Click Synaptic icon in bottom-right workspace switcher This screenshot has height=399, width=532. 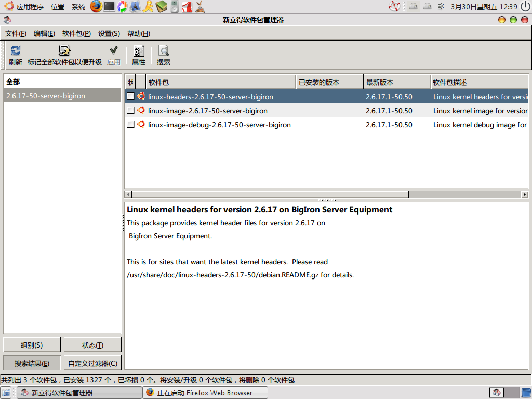point(497,393)
